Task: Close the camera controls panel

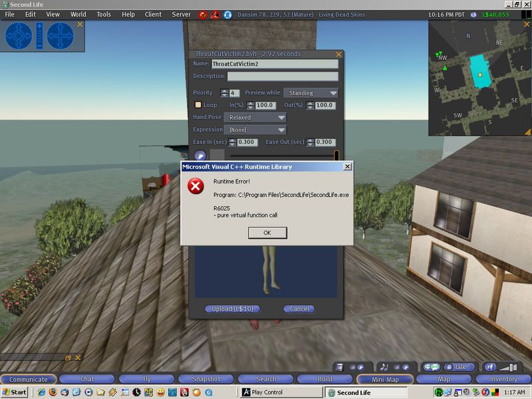Action: coord(80,24)
